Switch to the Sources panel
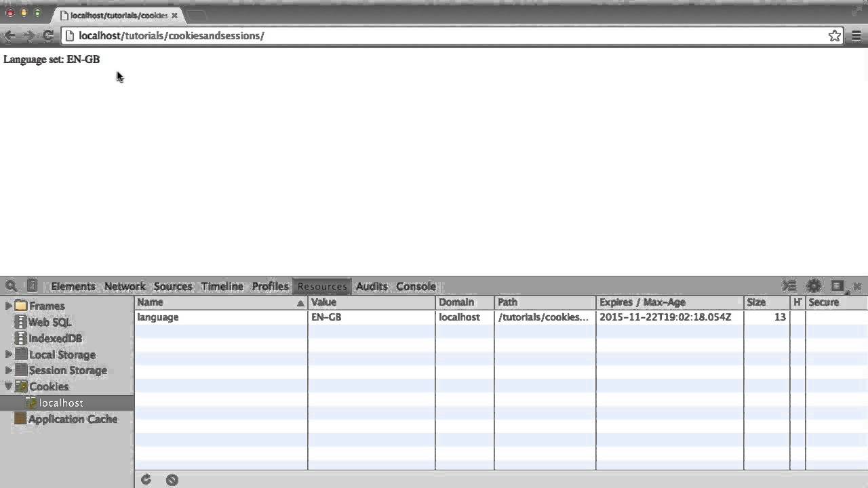 click(x=173, y=286)
